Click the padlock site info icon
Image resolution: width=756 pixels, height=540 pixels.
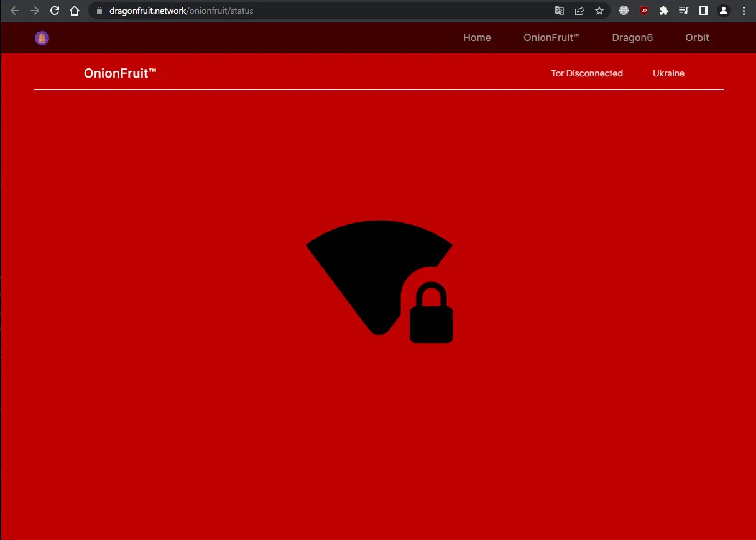coord(98,11)
